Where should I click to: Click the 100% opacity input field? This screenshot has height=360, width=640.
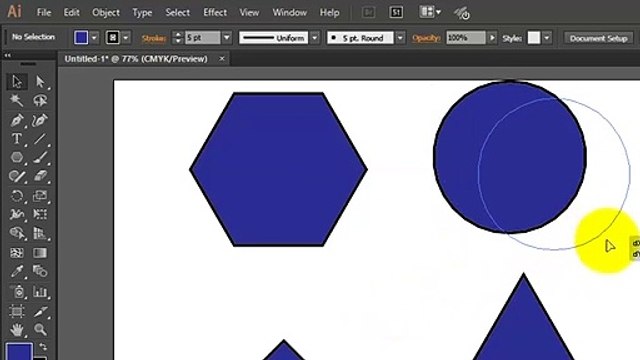click(466, 38)
